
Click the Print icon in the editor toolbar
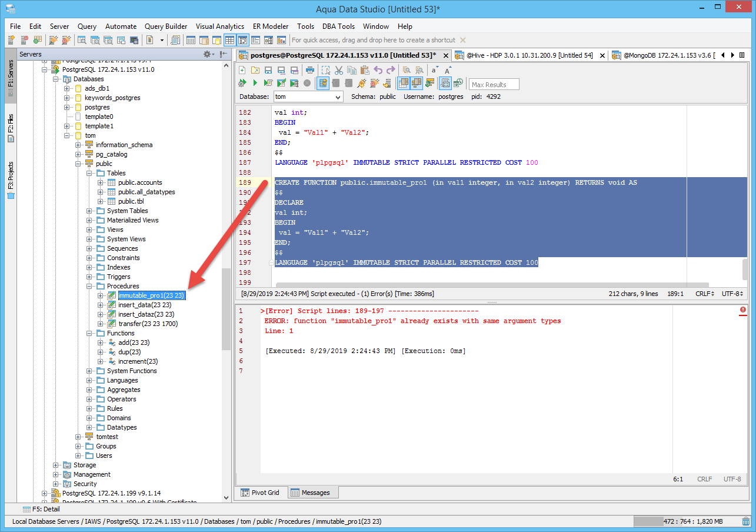tap(310, 70)
